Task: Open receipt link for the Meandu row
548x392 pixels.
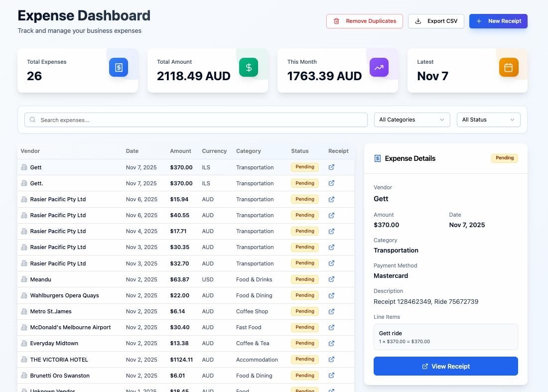Action: click(331, 279)
